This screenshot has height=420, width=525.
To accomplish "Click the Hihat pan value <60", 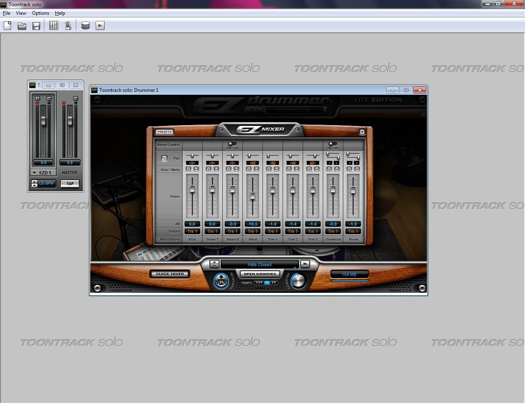I will coord(252,163).
